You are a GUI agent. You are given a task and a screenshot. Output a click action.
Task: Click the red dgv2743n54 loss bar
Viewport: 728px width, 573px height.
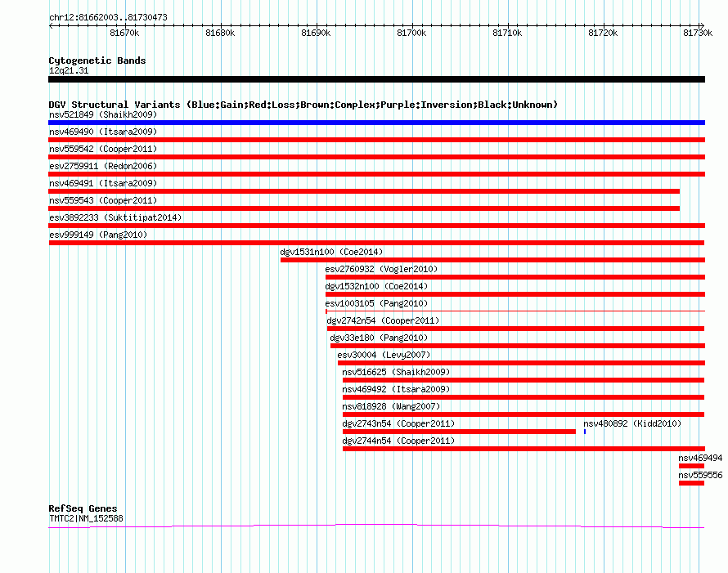459,432
